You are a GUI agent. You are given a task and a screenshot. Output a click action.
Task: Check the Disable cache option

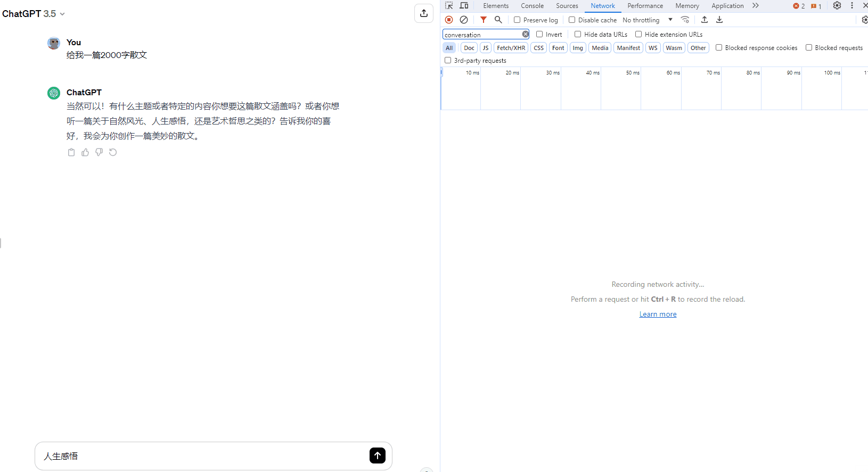[x=572, y=20]
